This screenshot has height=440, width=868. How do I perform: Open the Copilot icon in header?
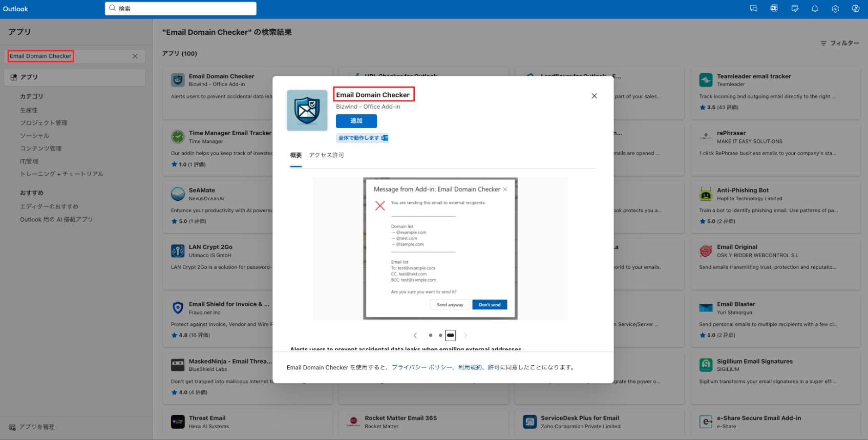point(855,9)
